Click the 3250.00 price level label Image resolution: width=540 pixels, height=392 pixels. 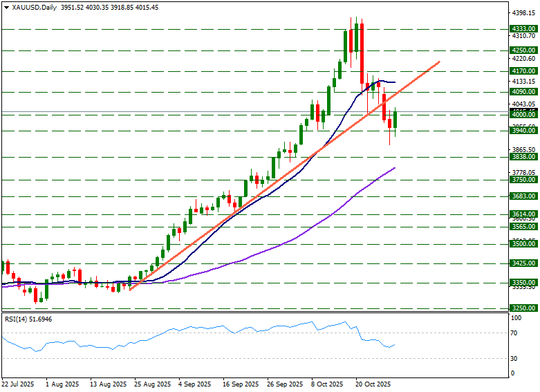523,308
